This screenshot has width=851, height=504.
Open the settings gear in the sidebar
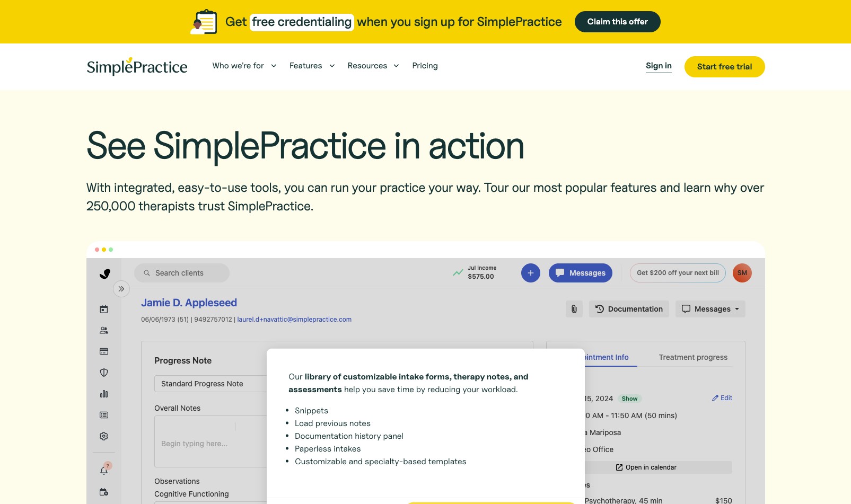[104, 436]
